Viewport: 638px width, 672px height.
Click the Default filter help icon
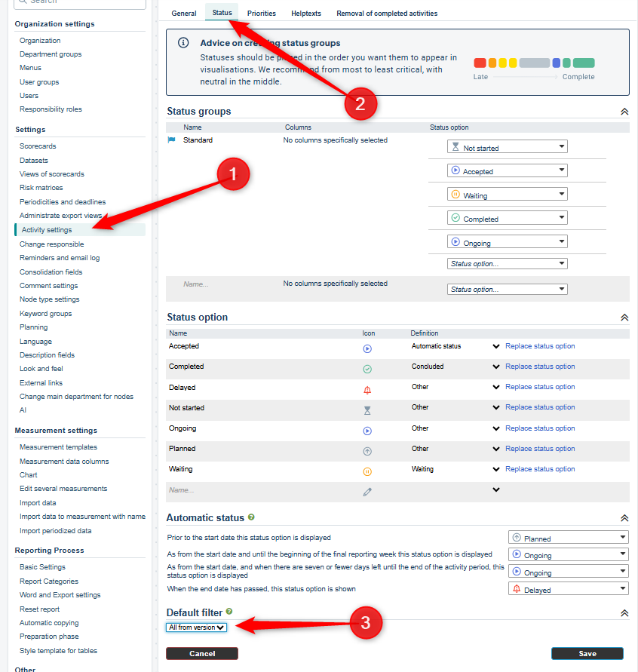coord(229,612)
